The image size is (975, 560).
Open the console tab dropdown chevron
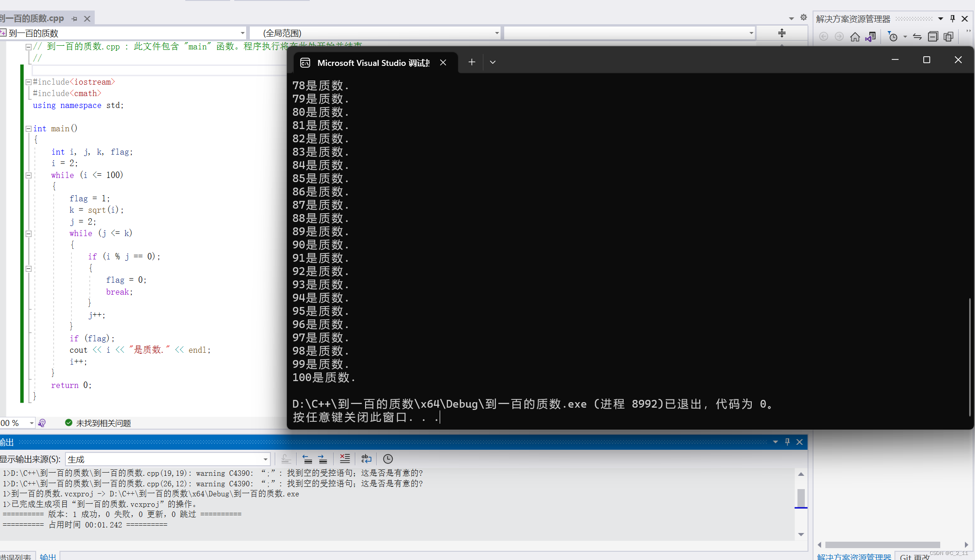[x=493, y=62]
